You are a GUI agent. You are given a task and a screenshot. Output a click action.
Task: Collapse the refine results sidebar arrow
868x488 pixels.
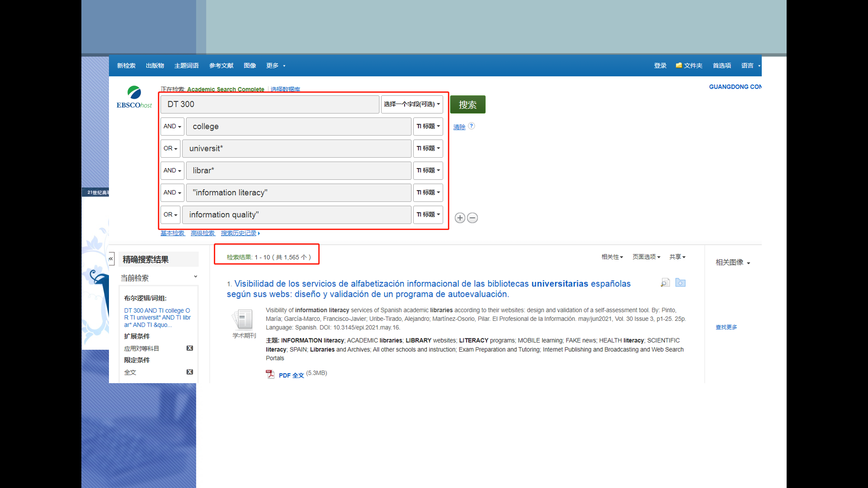(x=111, y=259)
